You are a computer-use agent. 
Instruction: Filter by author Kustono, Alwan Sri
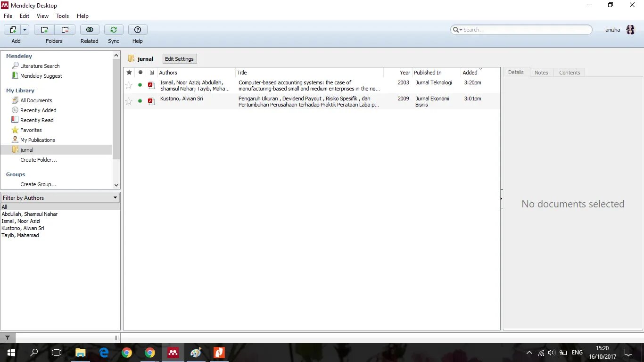coord(23,228)
